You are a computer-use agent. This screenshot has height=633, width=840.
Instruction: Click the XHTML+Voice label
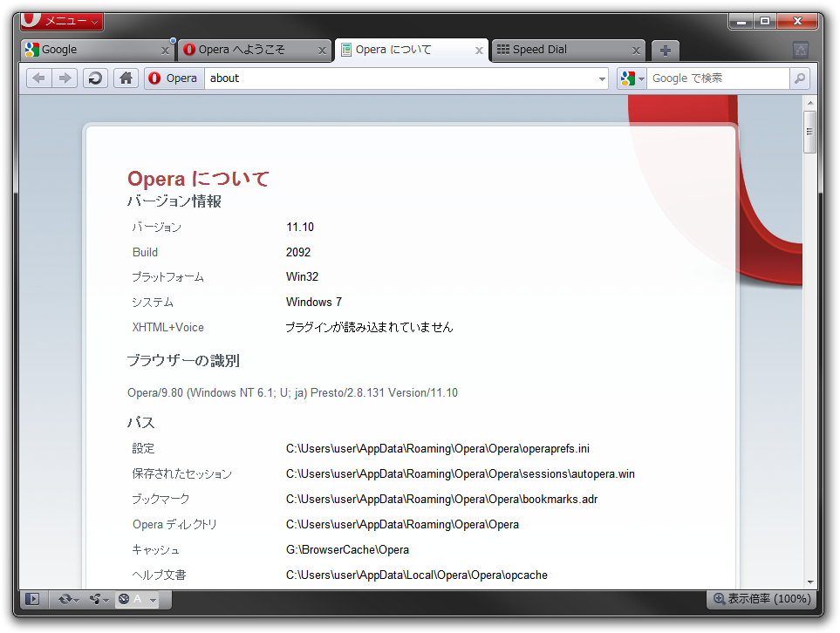pos(168,327)
